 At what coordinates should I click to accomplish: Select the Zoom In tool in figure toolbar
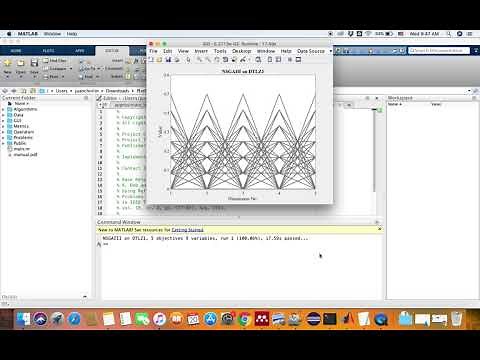click(199, 60)
